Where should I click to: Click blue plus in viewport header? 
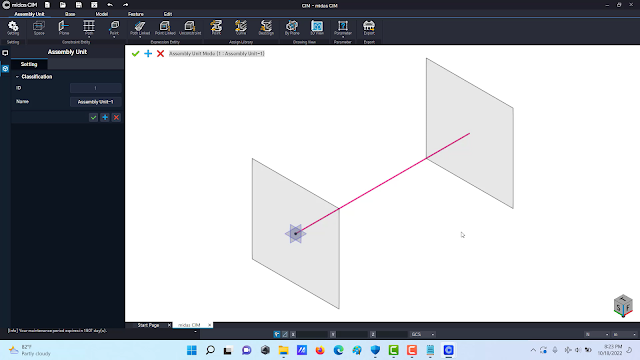click(x=148, y=53)
